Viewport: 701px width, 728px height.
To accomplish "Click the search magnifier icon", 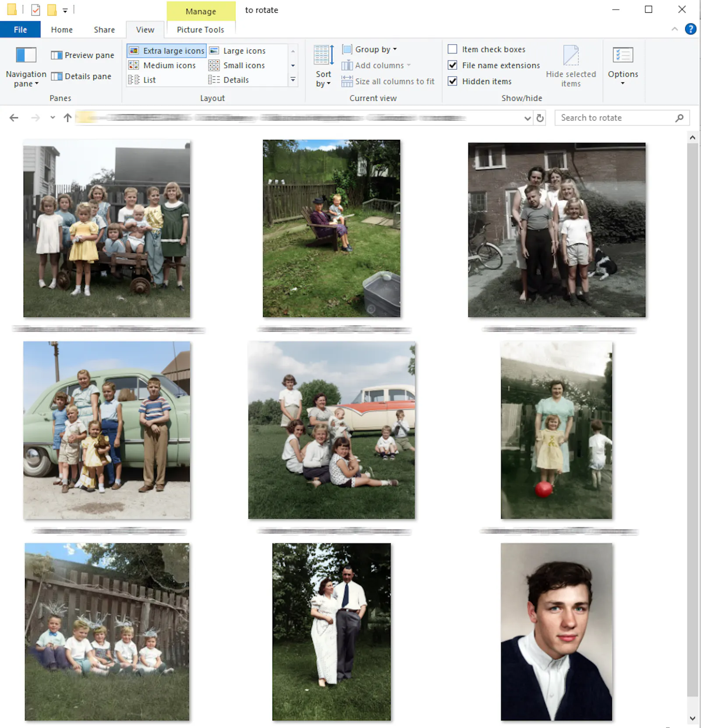I will [x=679, y=118].
